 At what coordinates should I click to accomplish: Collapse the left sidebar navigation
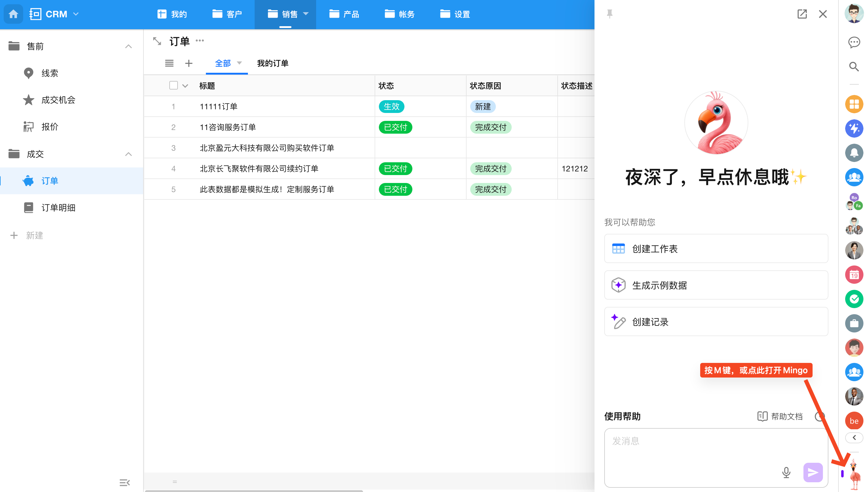124,482
